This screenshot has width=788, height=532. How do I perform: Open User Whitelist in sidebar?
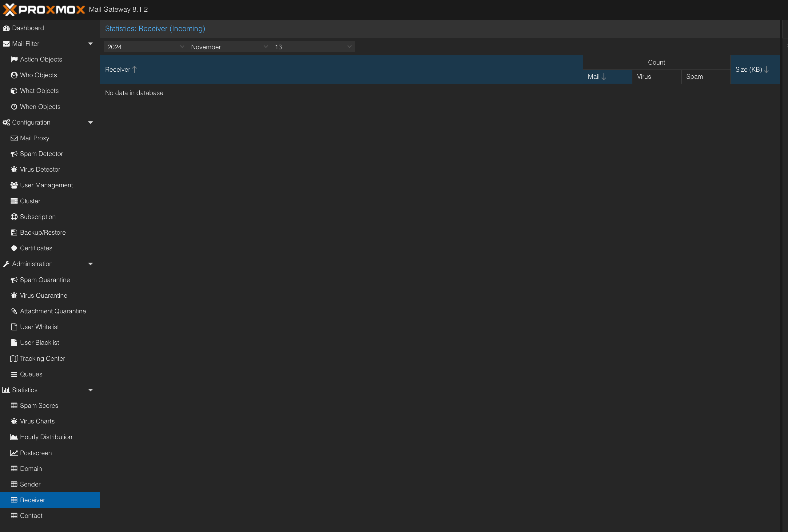point(50,327)
